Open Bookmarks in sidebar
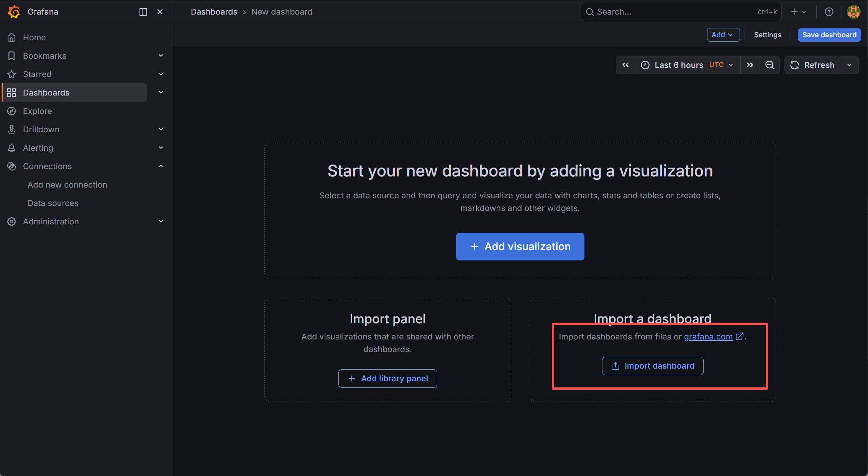The image size is (868, 476). [x=44, y=56]
